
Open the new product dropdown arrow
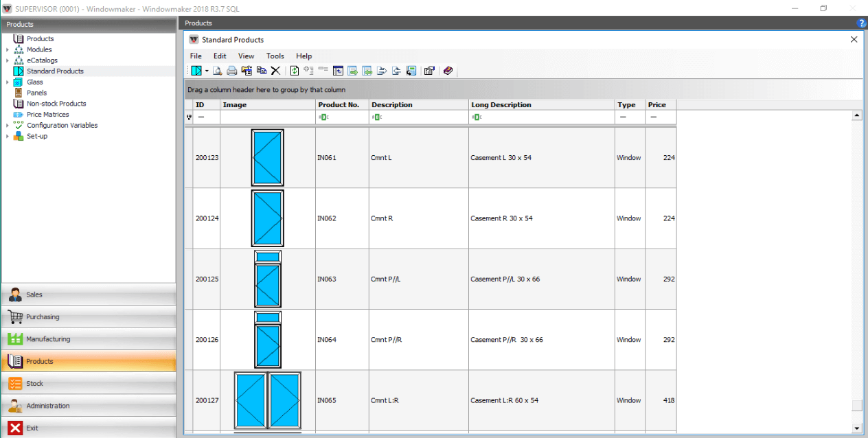(207, 71)
